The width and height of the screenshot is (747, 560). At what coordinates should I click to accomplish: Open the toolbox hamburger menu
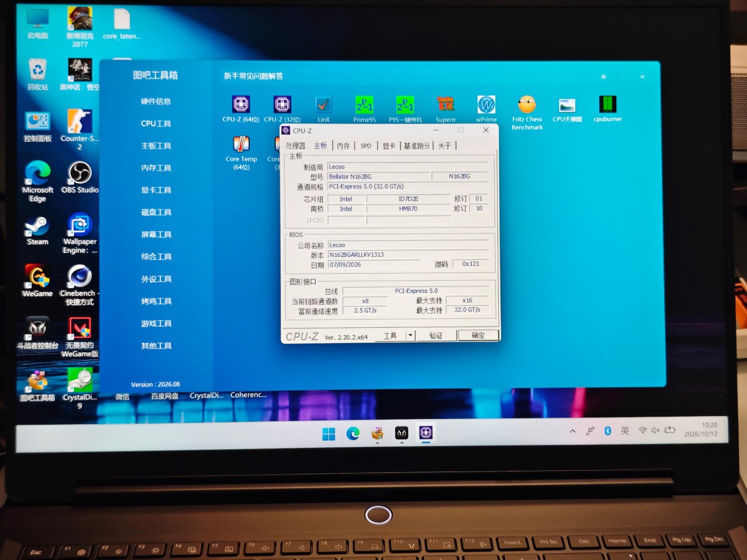tap(603, 76)
